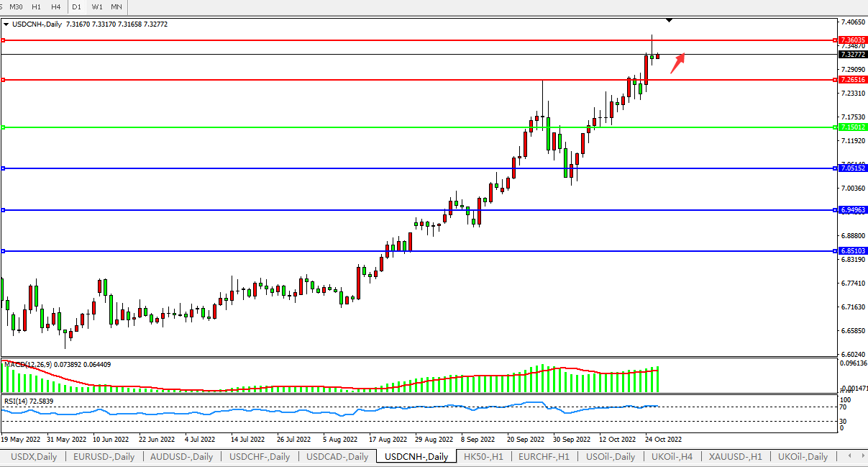Select the H1 timeframe button
The width and height of the screenshot is (868, 467).
(x=37, y=6)
